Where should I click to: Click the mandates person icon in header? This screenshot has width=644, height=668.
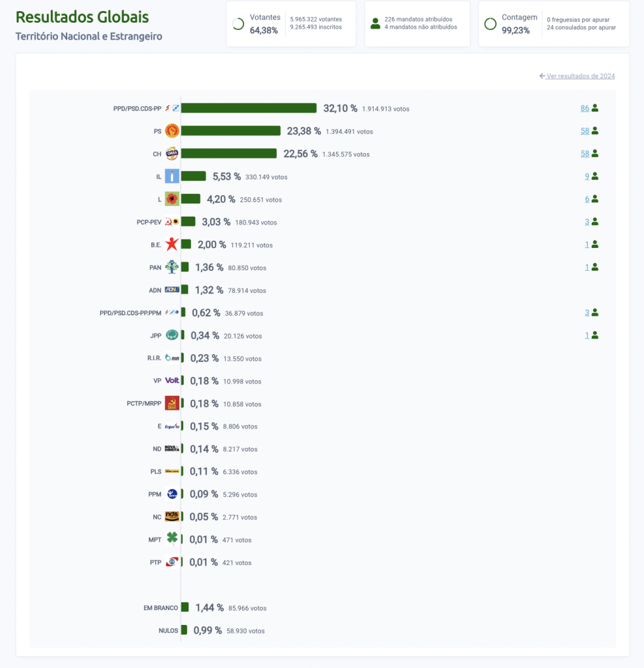pos(375,24)
